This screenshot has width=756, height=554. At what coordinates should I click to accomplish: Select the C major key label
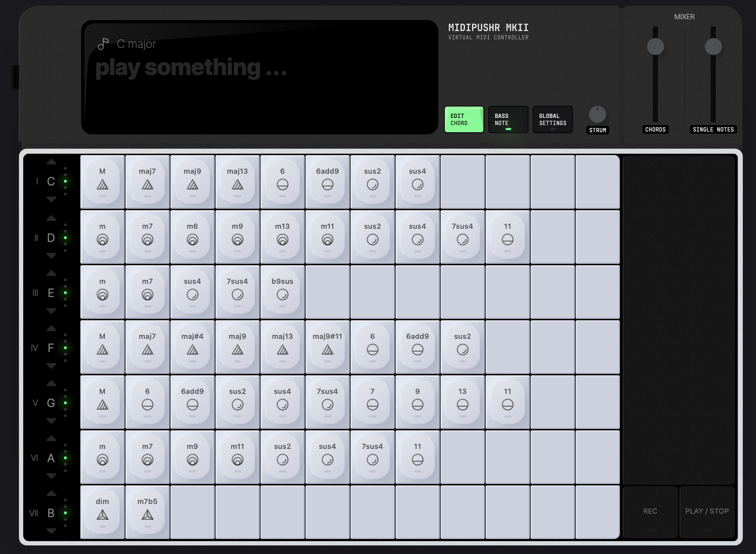136,44
